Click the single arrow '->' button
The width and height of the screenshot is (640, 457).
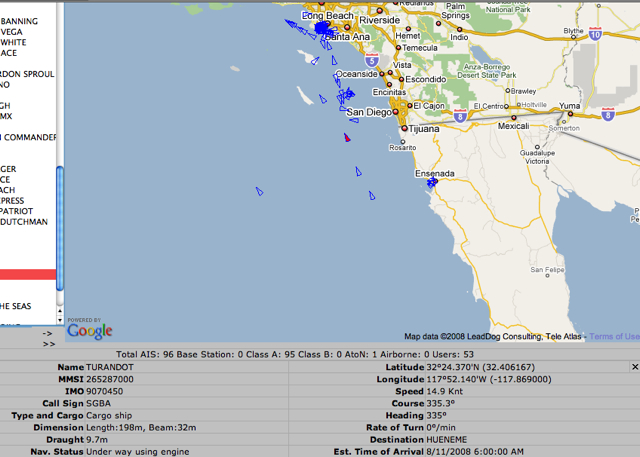click(x=48, y=333)
